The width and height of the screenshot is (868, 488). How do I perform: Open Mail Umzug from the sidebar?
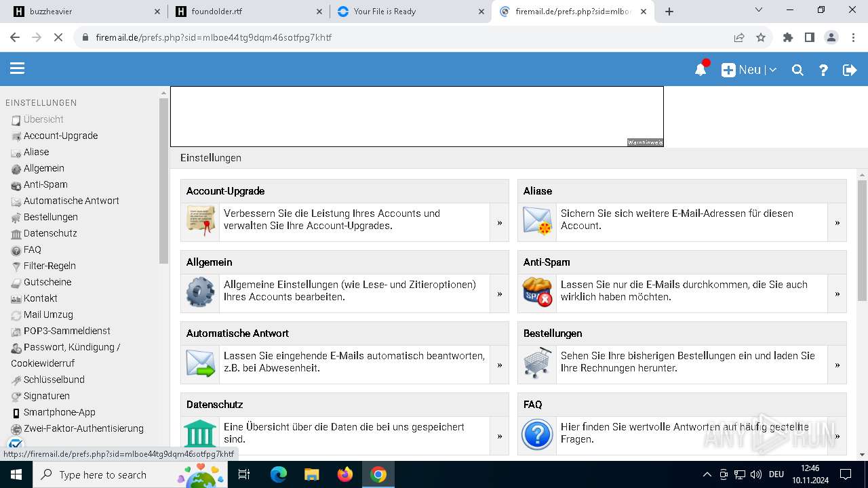[x=48, y=314]
